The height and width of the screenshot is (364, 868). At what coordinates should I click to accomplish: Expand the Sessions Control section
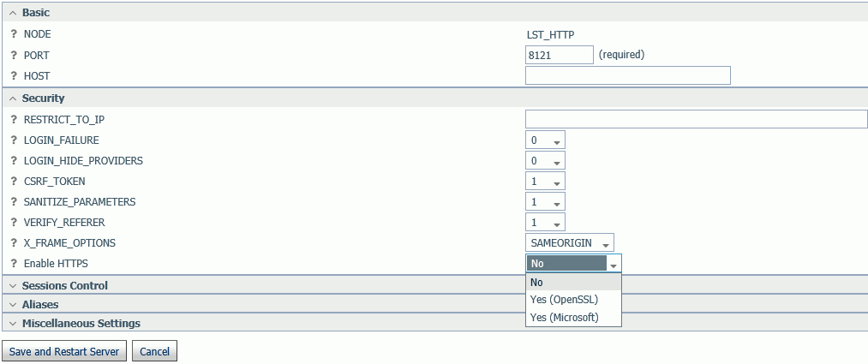(x=65, y=285)
